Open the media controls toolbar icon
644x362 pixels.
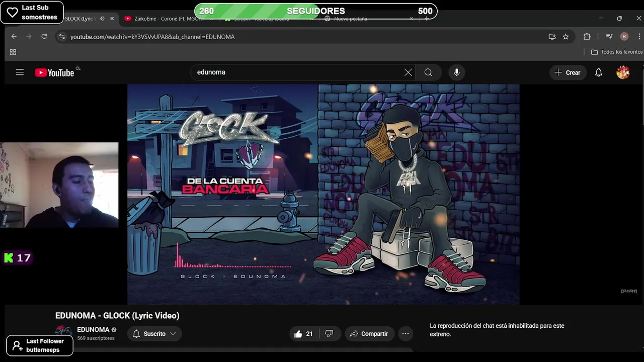(609, 37)
